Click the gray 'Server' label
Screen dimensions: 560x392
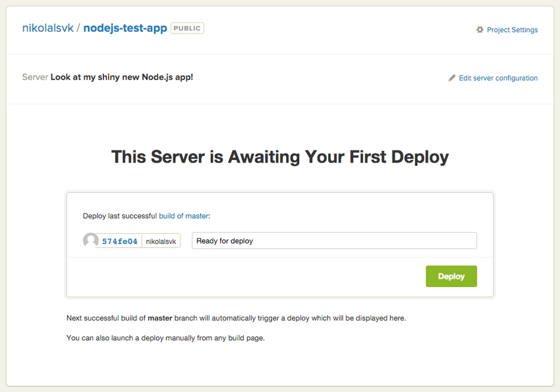point(35,77)
